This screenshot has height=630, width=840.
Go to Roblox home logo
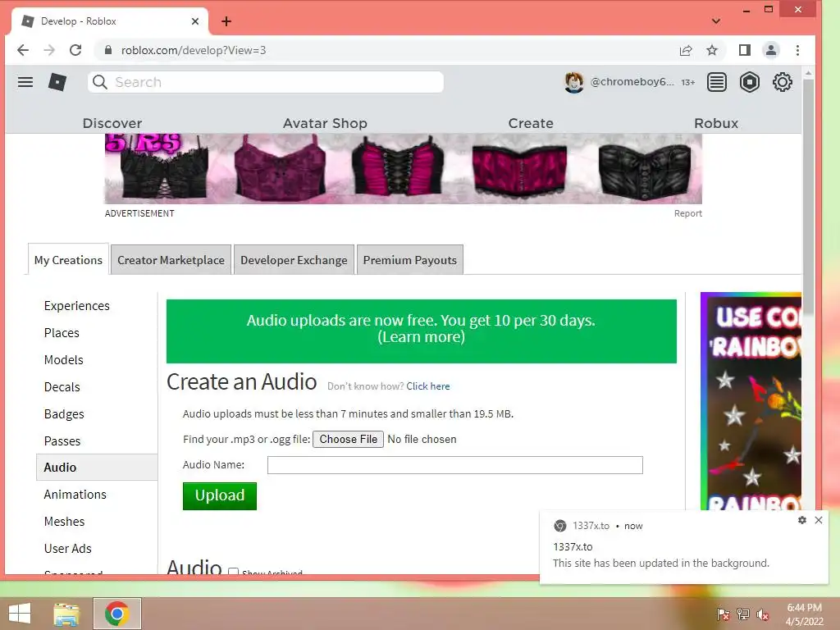click(57, 82)
